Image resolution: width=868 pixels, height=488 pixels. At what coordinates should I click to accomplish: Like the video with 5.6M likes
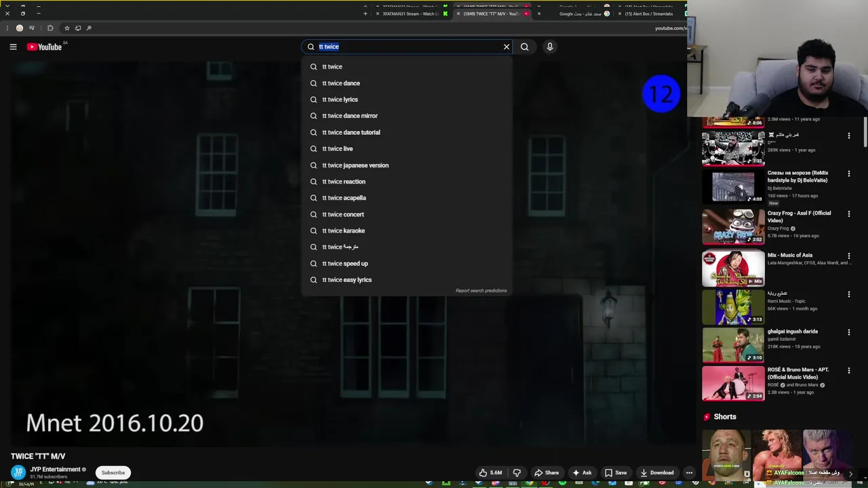pyautogui.click(x=490, y=472)
